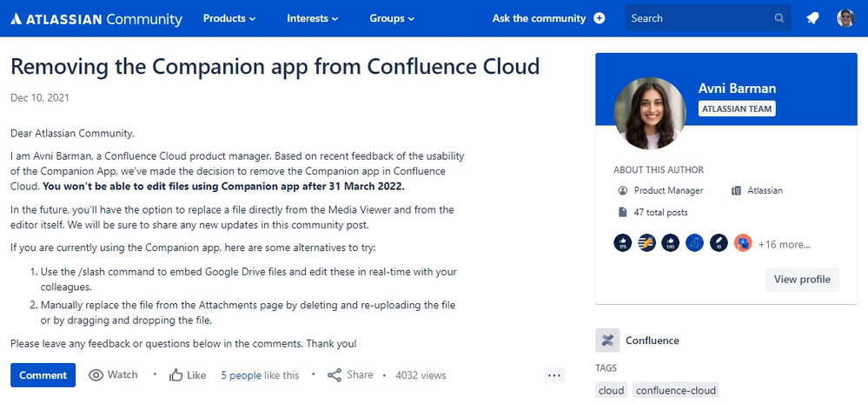This screenshot has width=868, height=403.
Task: Go to Atlassian Community home logo
Action: pos(96,18)
